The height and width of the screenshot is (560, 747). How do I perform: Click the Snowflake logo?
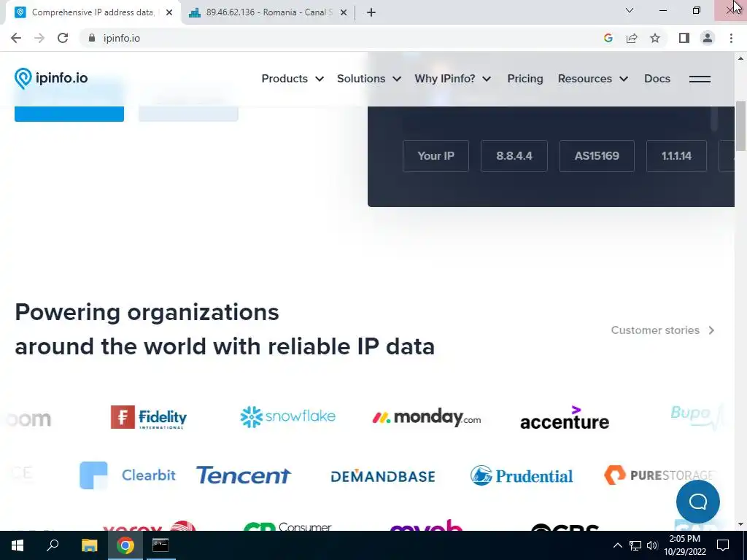(287, 416)
